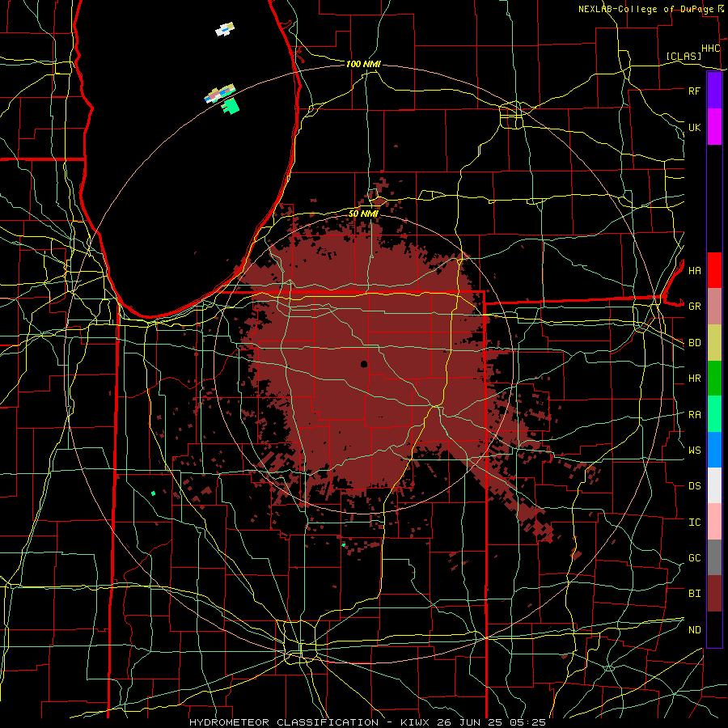Select the BD yellow legend swatch

coord(714,342)
